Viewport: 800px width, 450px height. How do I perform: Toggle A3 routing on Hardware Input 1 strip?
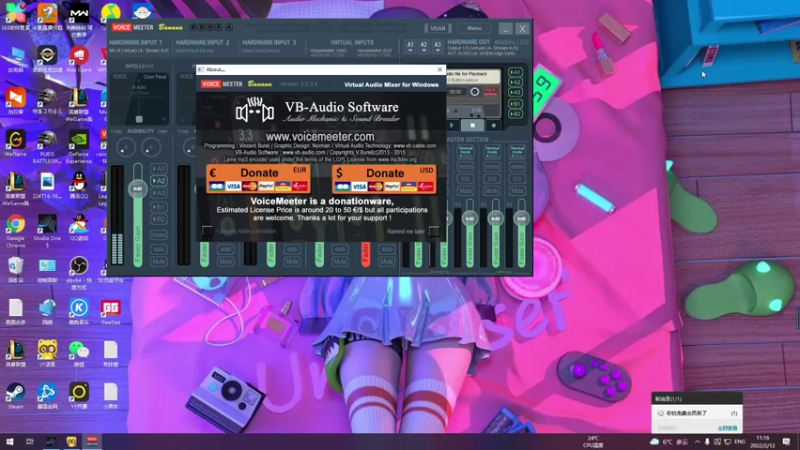click(x=159, y=193)
